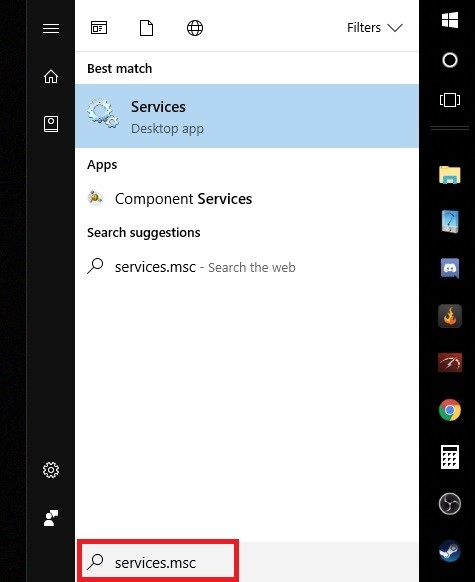Select the Best match heading text
475x582 pixels.
119,69
